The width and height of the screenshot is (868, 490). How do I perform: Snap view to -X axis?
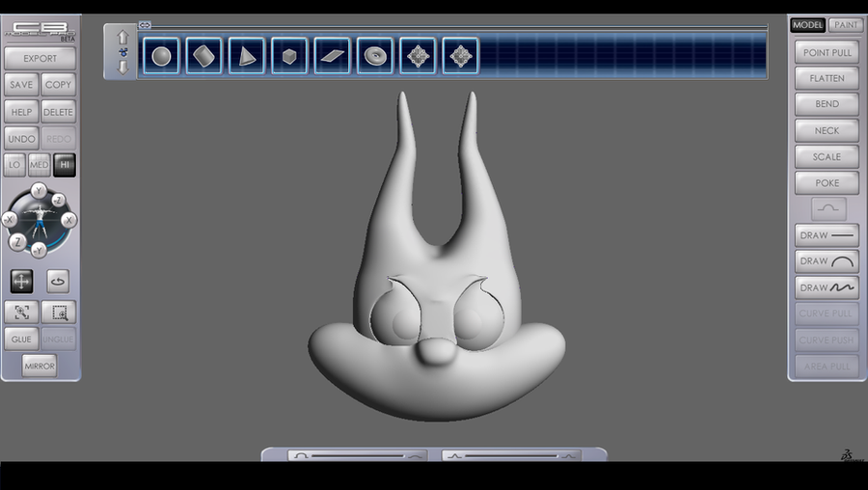[x=9, y=220]
